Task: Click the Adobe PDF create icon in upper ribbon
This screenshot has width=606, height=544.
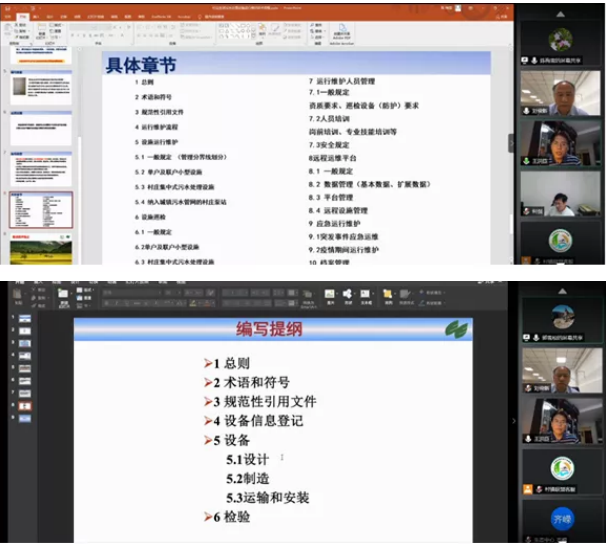Action: point(342,30)
